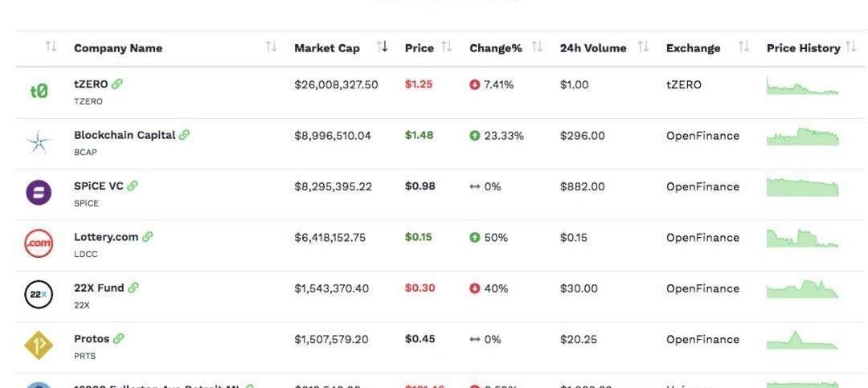
Task: Sort by Price column arrows
Action: 447,47
